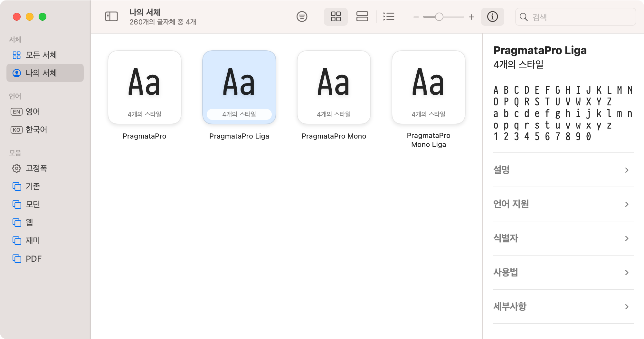Select the PragmataPro Liga font card
This screenshot has width=644, height=339.
coord(239,87)
